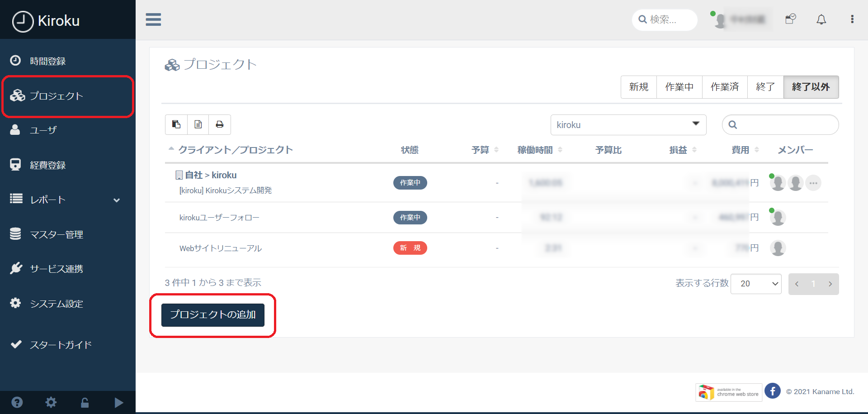Sort by 稼働時間 column header
Screen dimensions: 868x414
click(539, 150)
